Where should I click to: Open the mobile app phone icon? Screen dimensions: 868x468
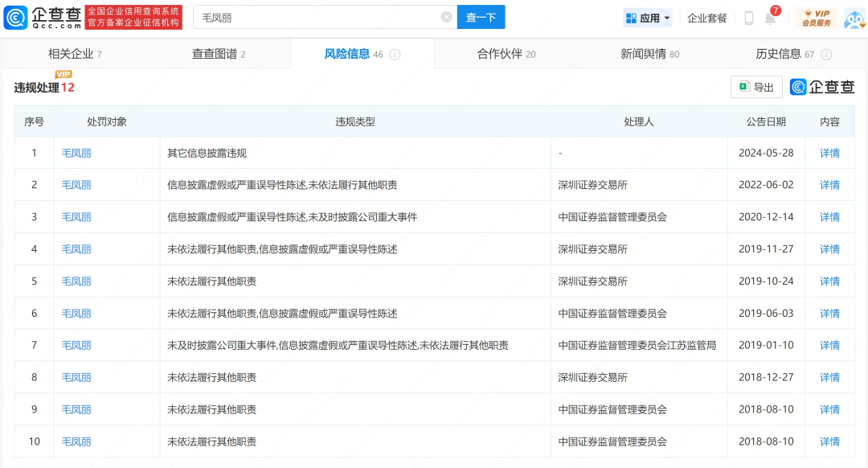point(748,18)
